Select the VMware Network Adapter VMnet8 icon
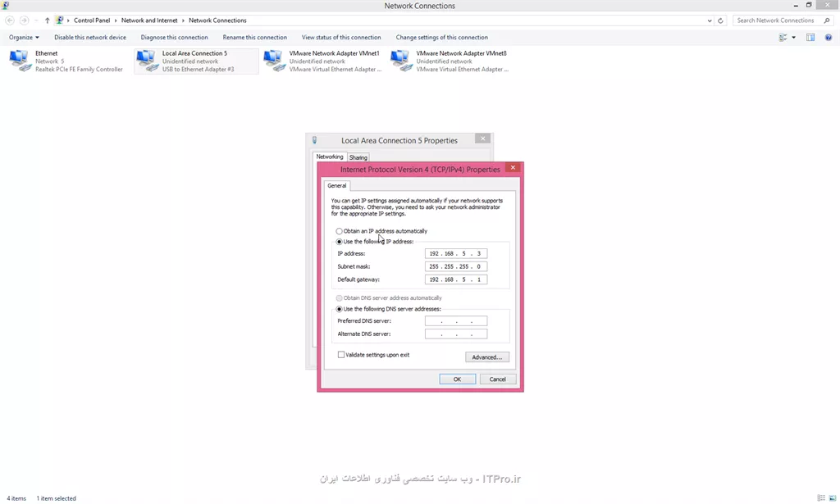Viewport: 840px width, 504px height. [400, 61]
